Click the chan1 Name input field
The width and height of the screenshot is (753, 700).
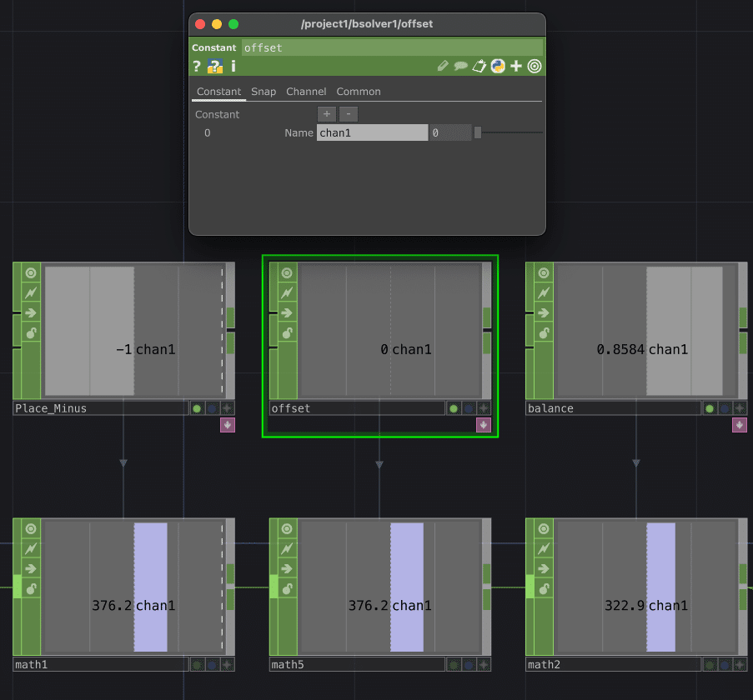point(372,132)
